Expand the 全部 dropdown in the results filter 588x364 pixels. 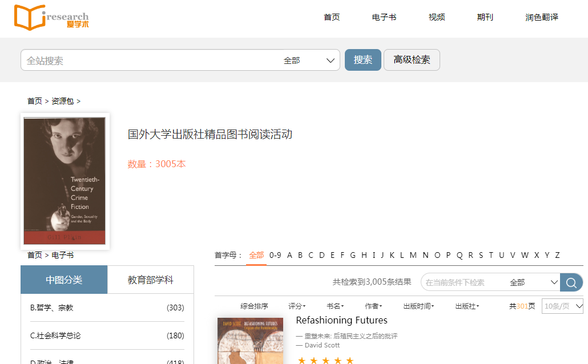pyautogui.click(x=533, y=282)
